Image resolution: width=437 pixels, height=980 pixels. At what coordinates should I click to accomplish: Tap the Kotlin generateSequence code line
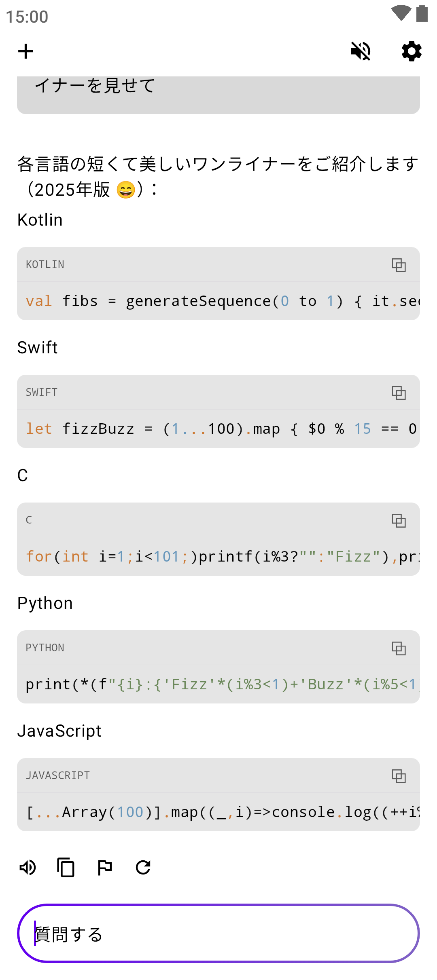218,301
